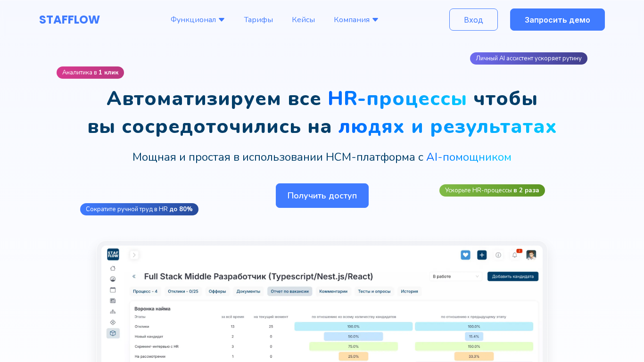The image size is (644, 362).
Task: Switch to the Документы tab
Action: coord(248,291)
